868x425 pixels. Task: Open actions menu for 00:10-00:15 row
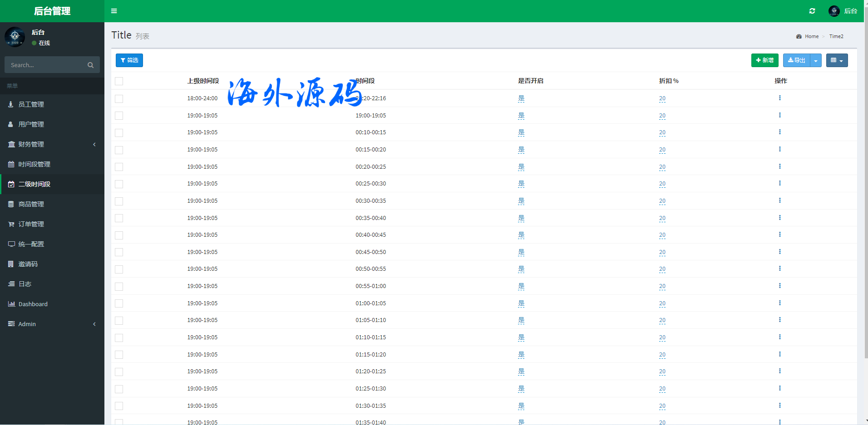pyautogui.click(x=779, y=132)
